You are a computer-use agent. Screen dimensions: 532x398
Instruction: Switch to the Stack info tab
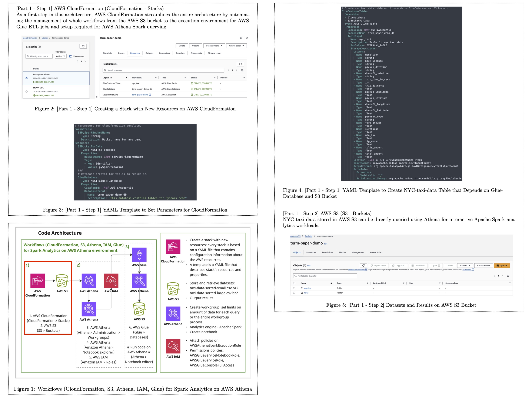point(107,53)
